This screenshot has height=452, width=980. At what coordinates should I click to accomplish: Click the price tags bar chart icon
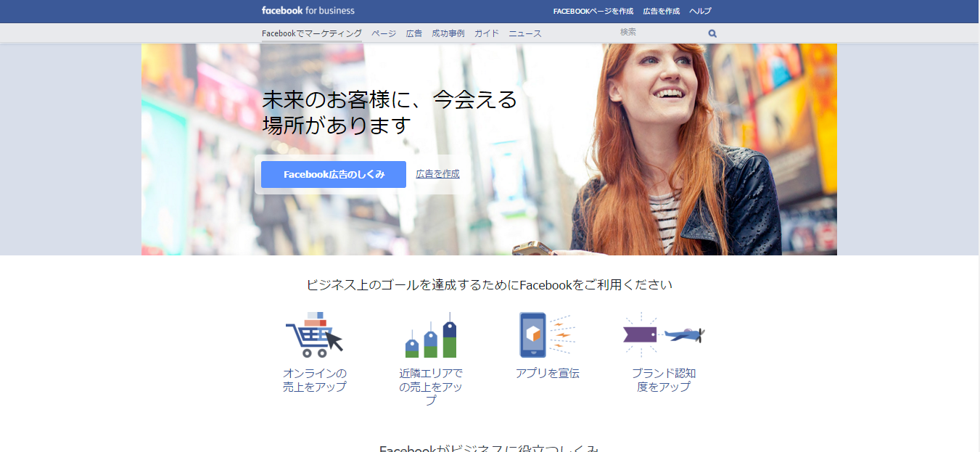pyautogui.click(x=431, y=334)
